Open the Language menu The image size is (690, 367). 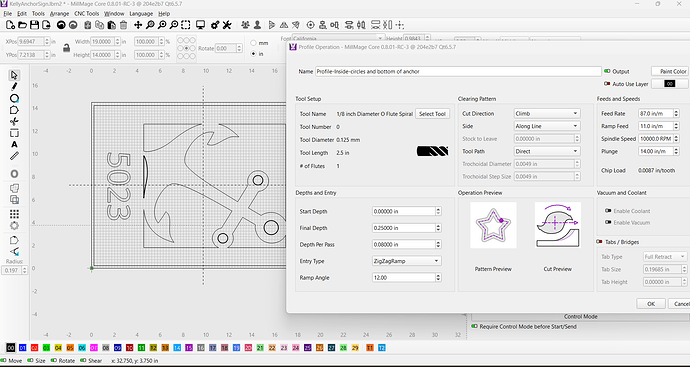tap(141, 14)
